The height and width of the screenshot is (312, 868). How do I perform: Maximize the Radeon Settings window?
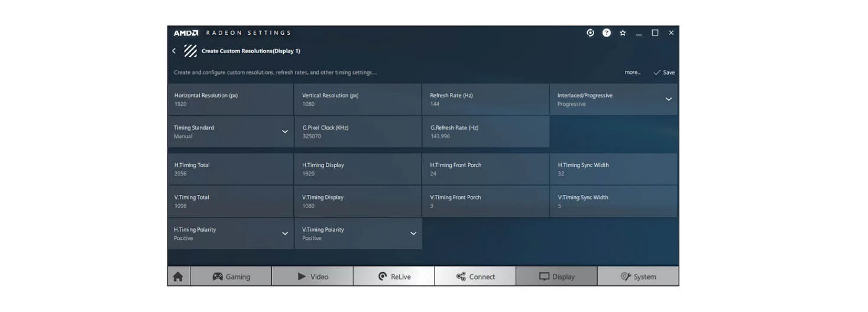pyautogui.click(x=655, y=33)
